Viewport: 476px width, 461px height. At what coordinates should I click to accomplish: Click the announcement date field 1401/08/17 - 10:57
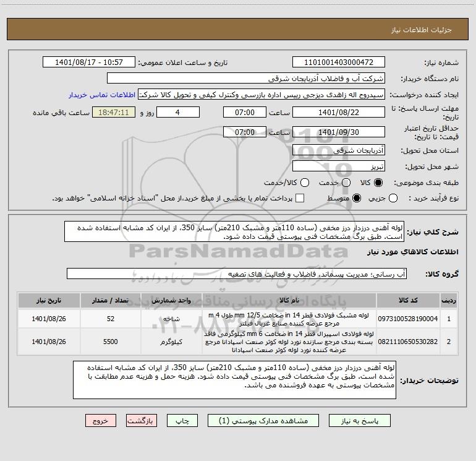point(89,62)
